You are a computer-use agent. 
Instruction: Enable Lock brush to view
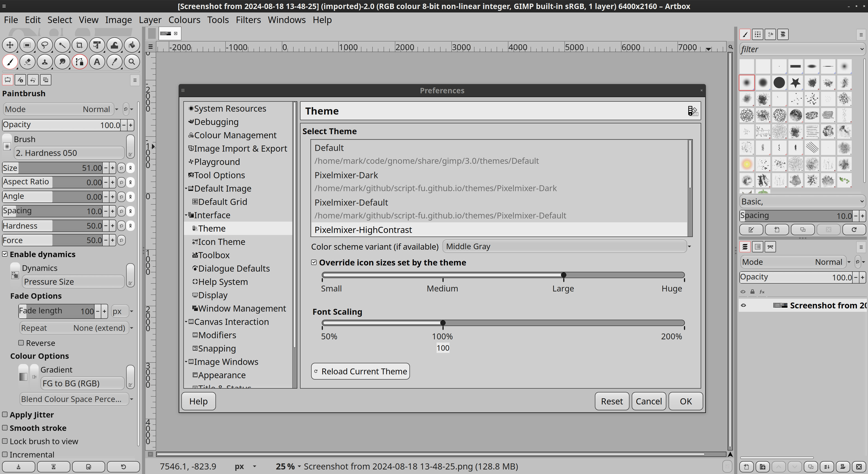5,441
